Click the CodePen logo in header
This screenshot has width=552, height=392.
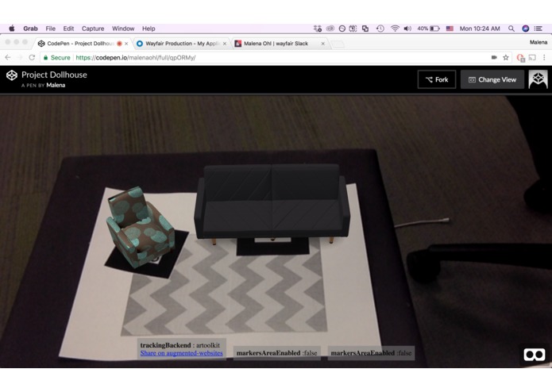pos(12,75)
